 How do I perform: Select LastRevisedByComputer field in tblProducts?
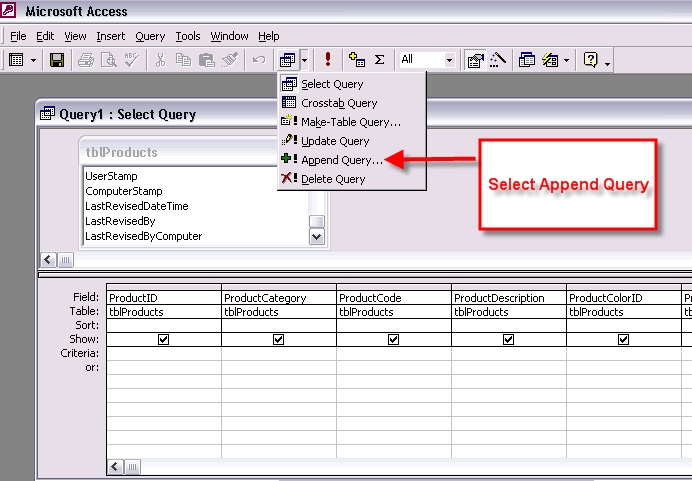tap(143, 236)
